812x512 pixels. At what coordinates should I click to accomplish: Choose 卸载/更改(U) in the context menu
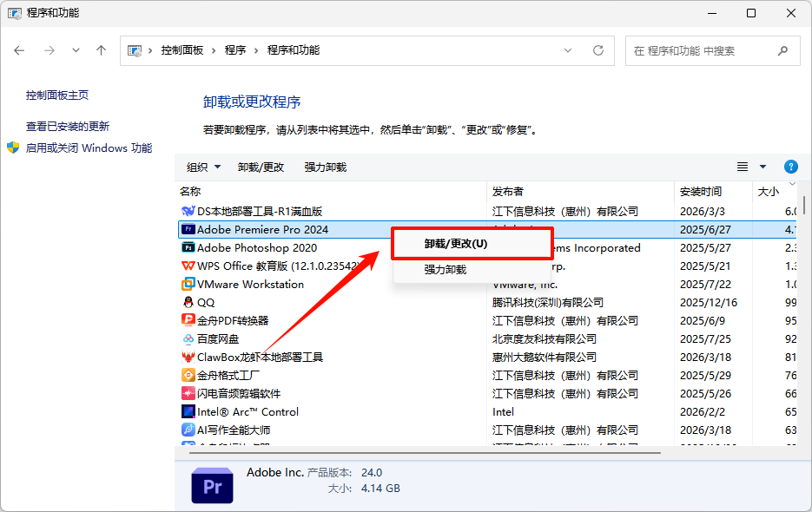(x=456, y=244)
